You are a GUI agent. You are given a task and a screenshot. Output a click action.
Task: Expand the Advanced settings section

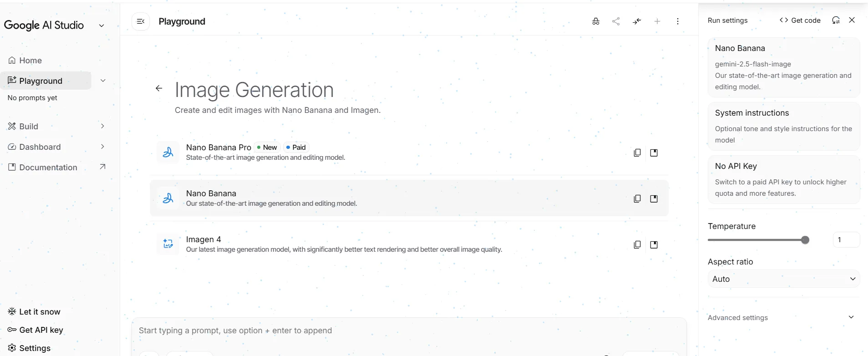851,317
